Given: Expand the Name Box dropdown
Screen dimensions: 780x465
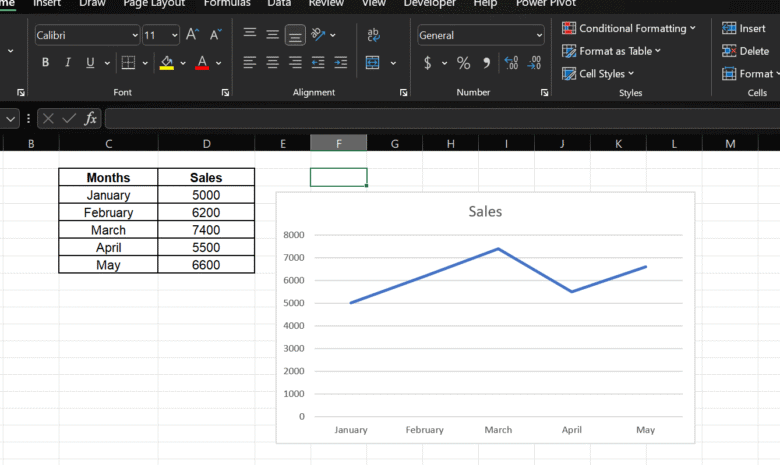Looking at the screenshot, I should pos(10,119).
